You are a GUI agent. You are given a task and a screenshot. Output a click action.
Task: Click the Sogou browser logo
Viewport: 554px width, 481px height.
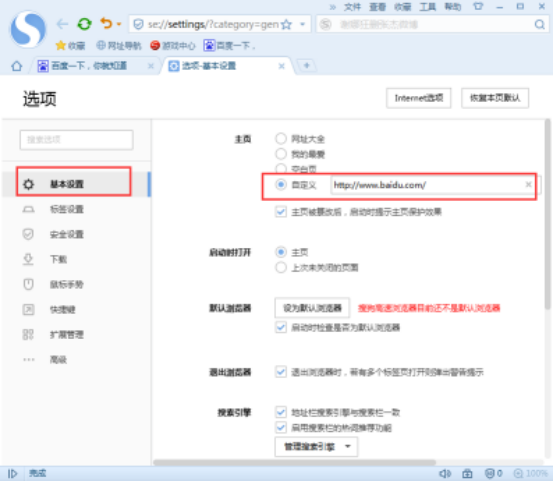(28, 29)
